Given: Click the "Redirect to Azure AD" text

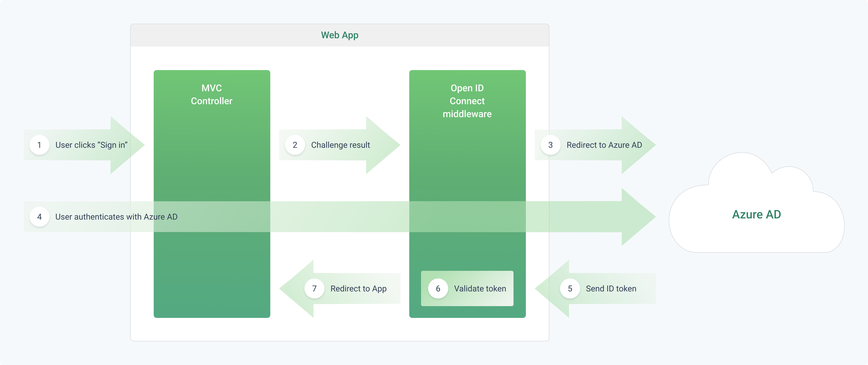Looking at the screenshot, I should pyautogui.click(x=604, y=145).
